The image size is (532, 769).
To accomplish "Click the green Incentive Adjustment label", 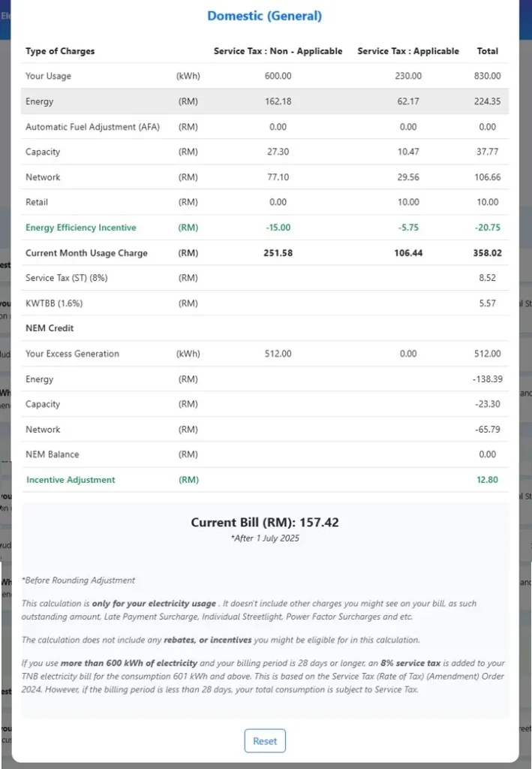I will pyautogui.click(x=71, y=480).
